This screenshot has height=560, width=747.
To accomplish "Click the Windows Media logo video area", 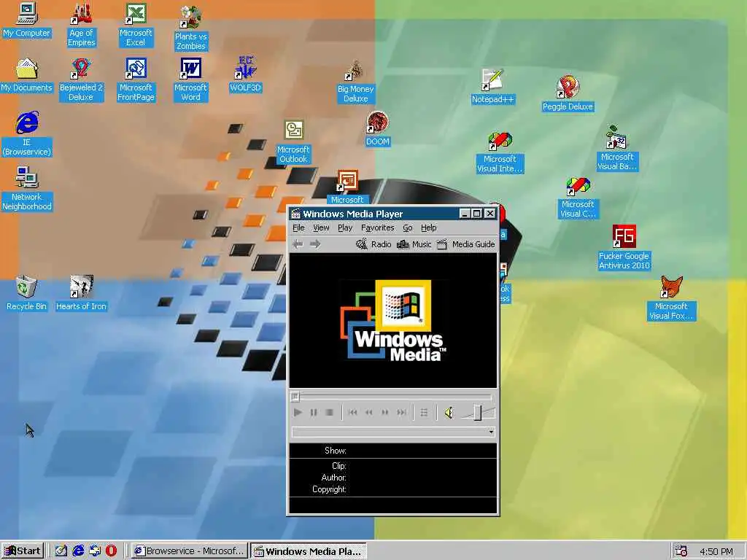I will click(x=393, y=321).
